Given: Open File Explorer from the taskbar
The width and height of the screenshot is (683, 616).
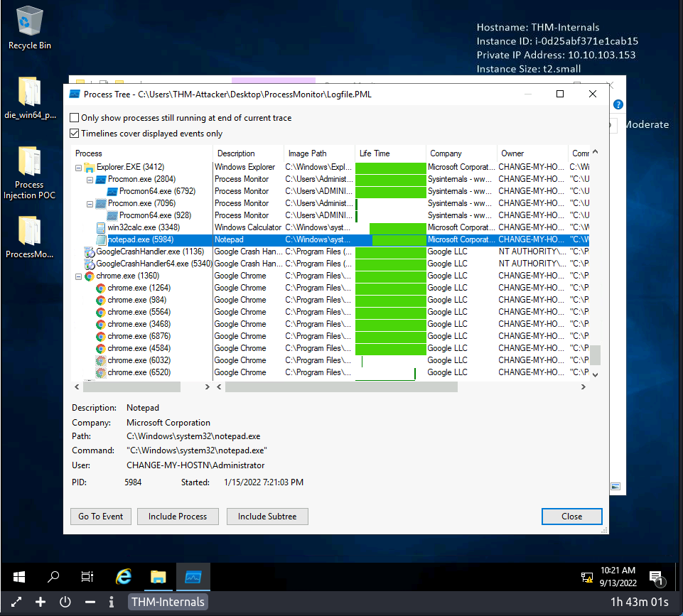Looking at the screenshot, I should tap(158, 576).
